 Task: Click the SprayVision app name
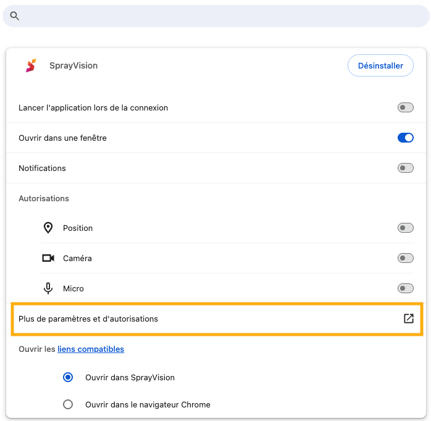click(74, 66)
